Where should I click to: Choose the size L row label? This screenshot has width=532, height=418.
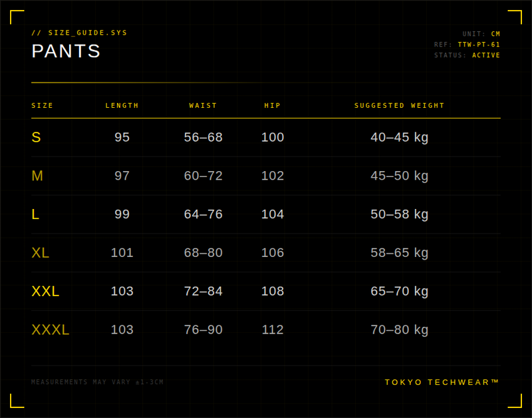point(35,215)
